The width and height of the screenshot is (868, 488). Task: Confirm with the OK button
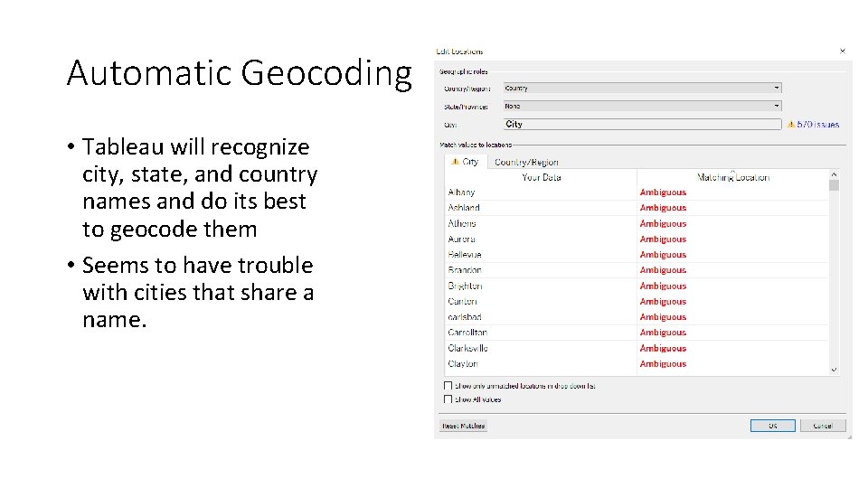(773, 426)
